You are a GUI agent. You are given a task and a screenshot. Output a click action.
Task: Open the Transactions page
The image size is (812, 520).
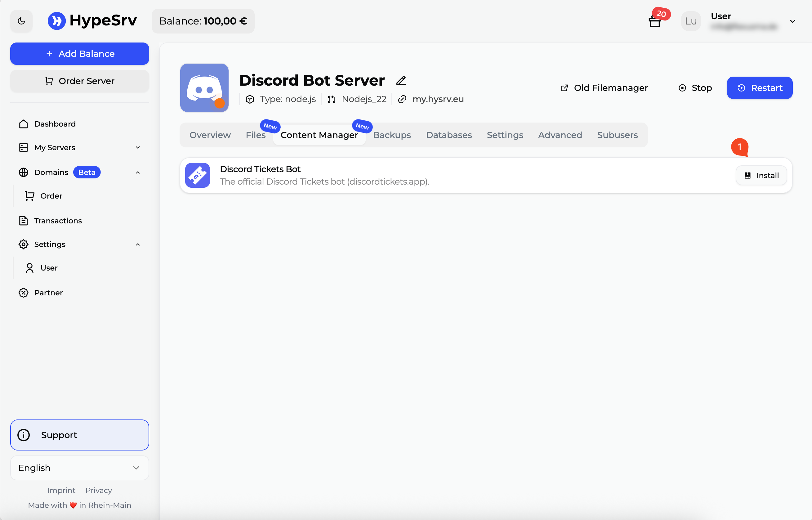click(58, 221)
